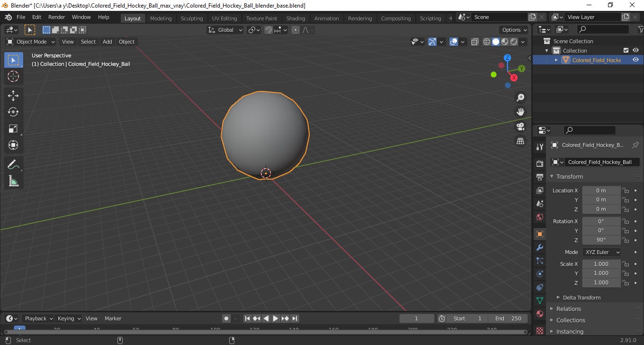Open the World properties tab
Viewport: 644px width, 345px height.
[539, 217]
